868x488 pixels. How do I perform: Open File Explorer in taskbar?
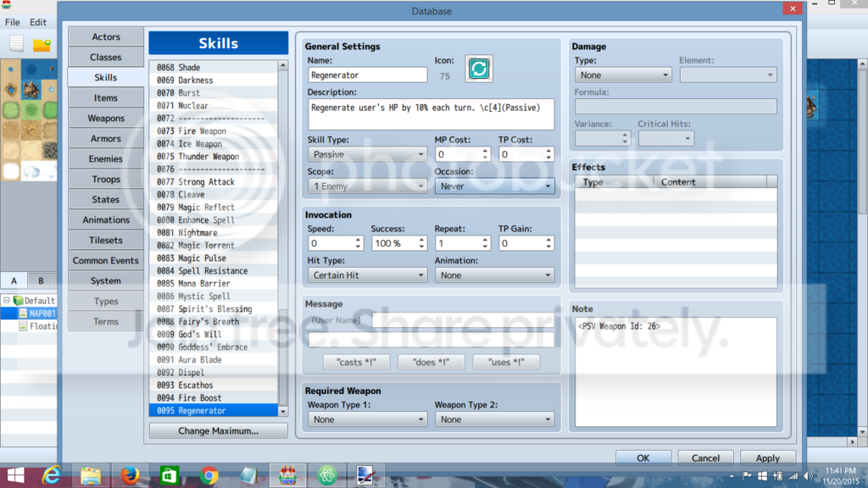[x=91, y=475]
